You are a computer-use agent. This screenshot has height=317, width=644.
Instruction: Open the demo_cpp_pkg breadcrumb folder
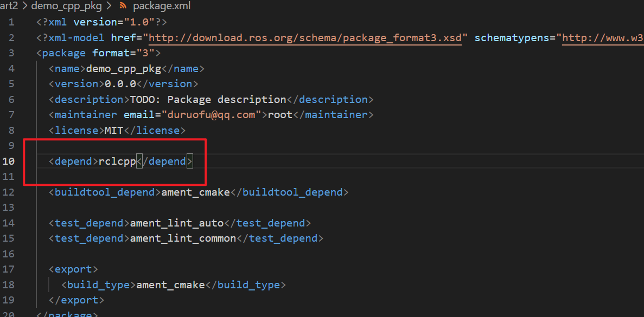65,7
